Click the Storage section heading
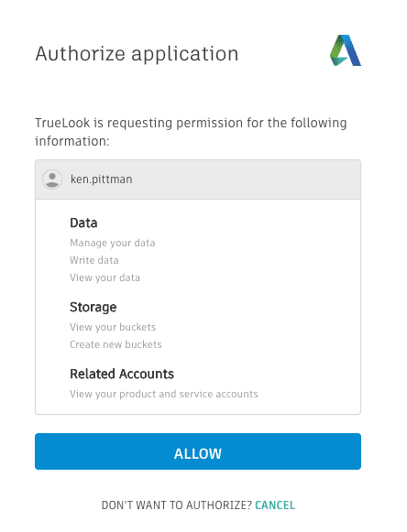Screen dimensions: 407x532 coord(93,307)
